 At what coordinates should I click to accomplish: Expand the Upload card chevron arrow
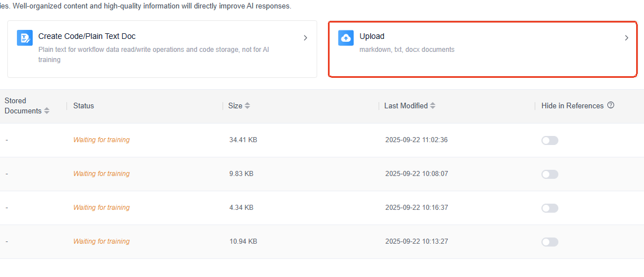(627, 38)
